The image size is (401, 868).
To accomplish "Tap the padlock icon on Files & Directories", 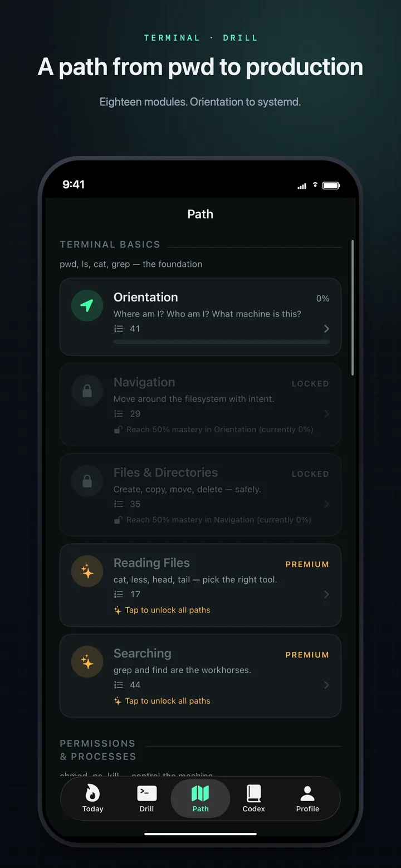I will tap(87, 481).
